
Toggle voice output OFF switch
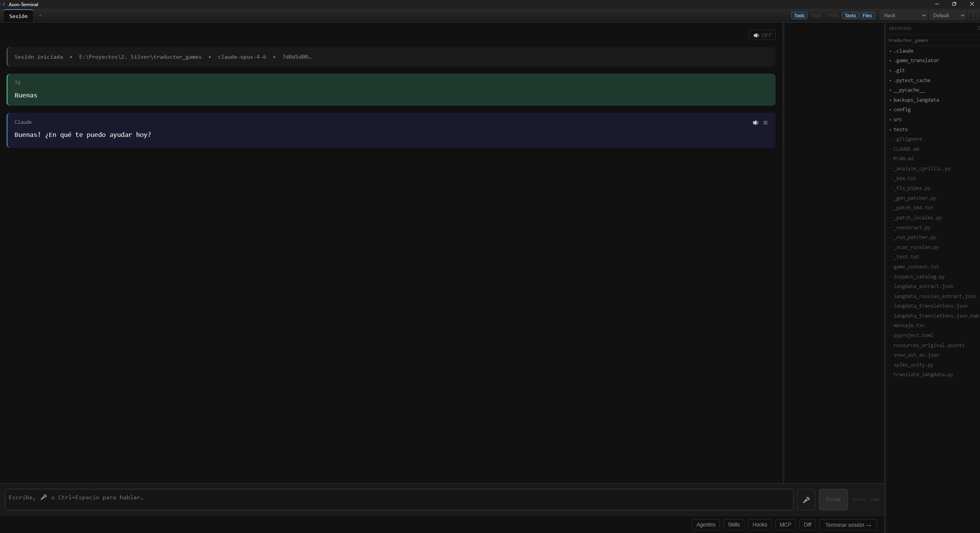[762, 35]
